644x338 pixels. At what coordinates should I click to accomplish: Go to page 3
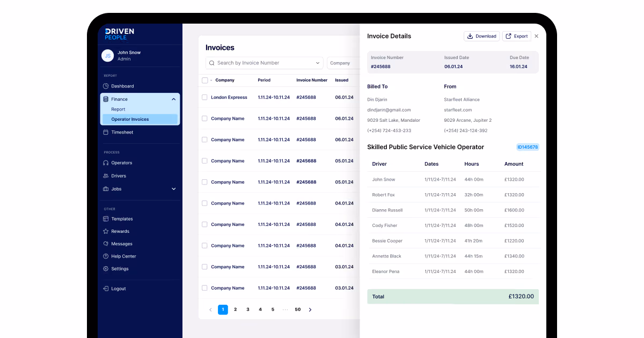(248, 310)
